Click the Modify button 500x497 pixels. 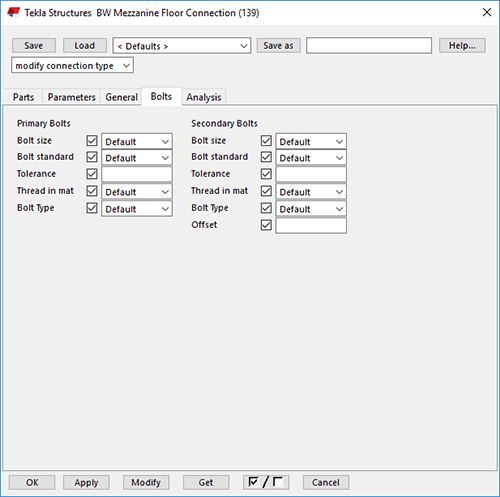(x=146, y=482)
